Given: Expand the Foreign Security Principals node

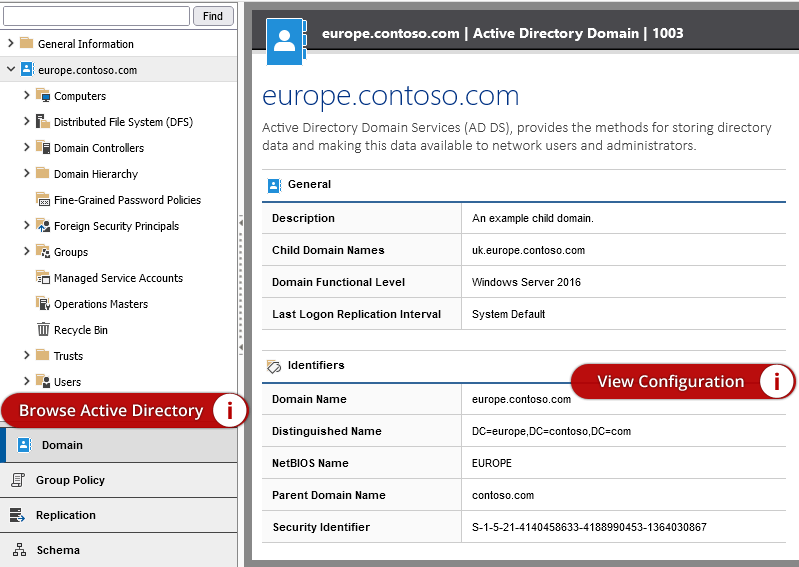Looking at the screenshot, I should (x=26, y=225).
